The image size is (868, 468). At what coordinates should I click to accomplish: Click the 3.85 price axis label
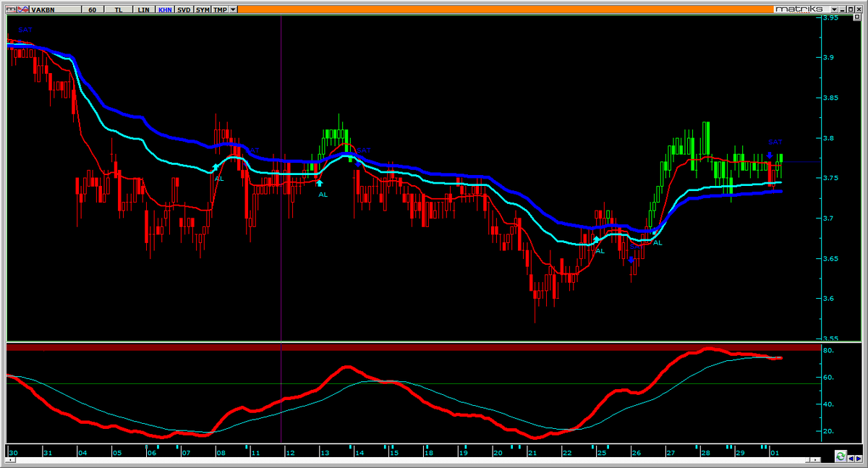(x=833, y=98)
